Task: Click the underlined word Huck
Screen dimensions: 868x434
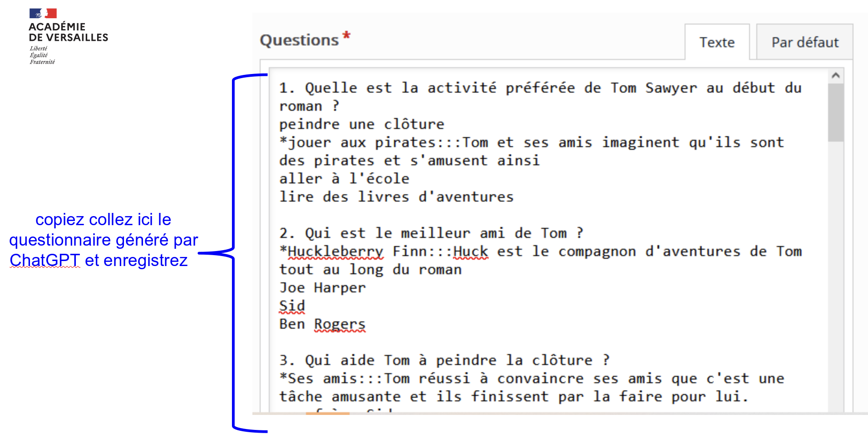Action: (x=470, y=252)
